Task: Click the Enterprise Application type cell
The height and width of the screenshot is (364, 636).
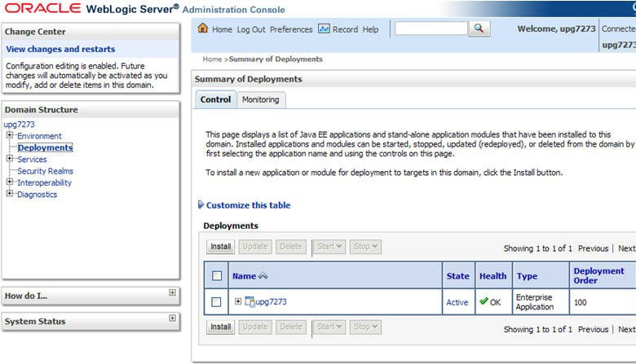Action: click(x=535, y=302)
